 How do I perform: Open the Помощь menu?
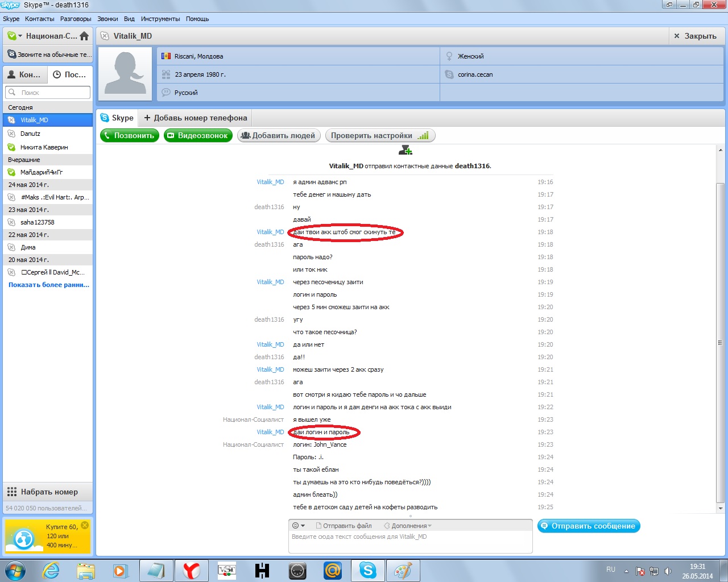[x=197, y=19]
